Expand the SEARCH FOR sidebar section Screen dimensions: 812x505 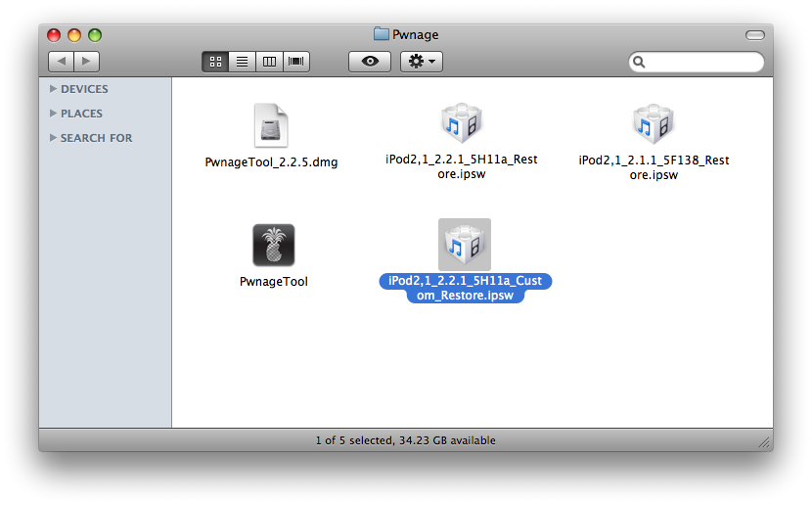(x=53, y=138)
